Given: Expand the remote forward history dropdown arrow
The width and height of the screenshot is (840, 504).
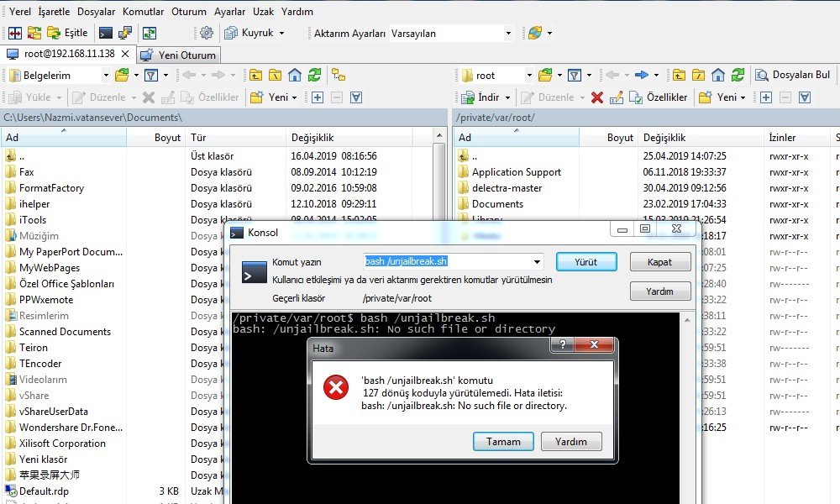Looking at the screenshot, I should (x=656, y=76).
